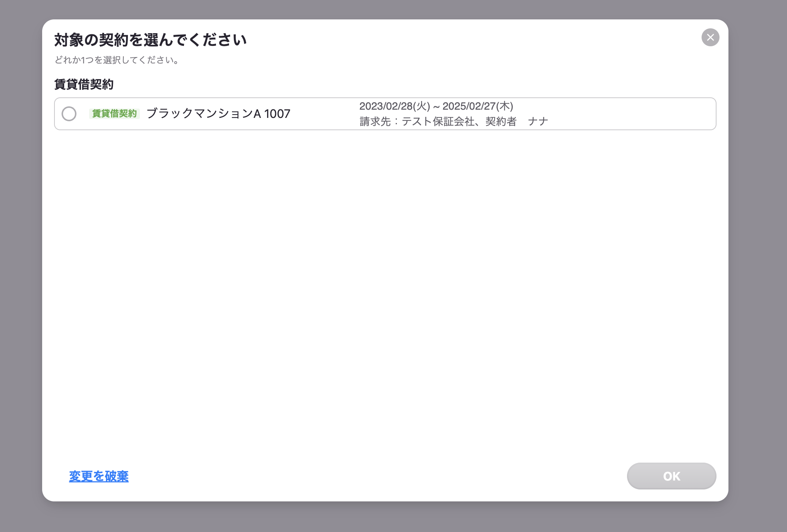Click the contractor name ナナ
The width and height of the screenshot is (787, 532).
(x=538, y=122)
